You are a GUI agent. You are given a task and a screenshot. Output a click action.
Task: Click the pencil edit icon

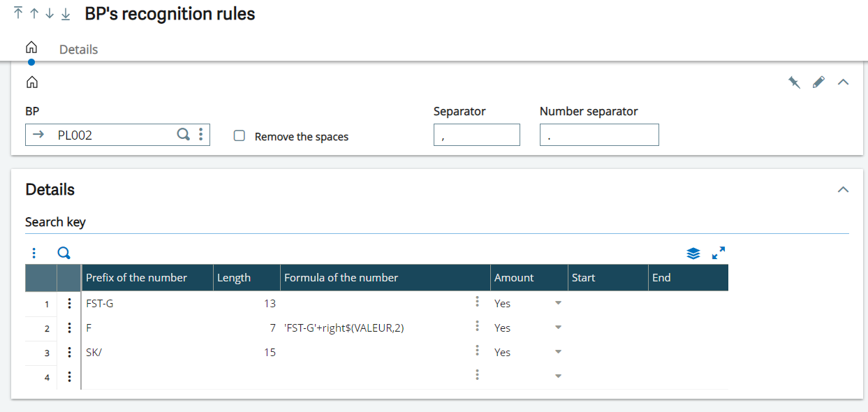coord(818,82)
